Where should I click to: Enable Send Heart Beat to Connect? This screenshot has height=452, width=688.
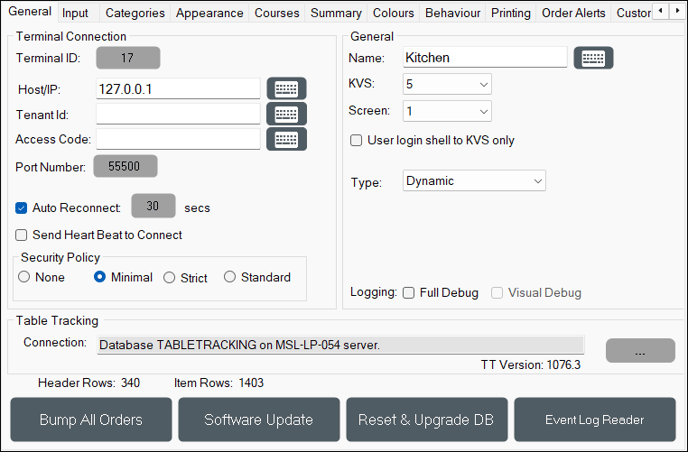click(21, 235)
